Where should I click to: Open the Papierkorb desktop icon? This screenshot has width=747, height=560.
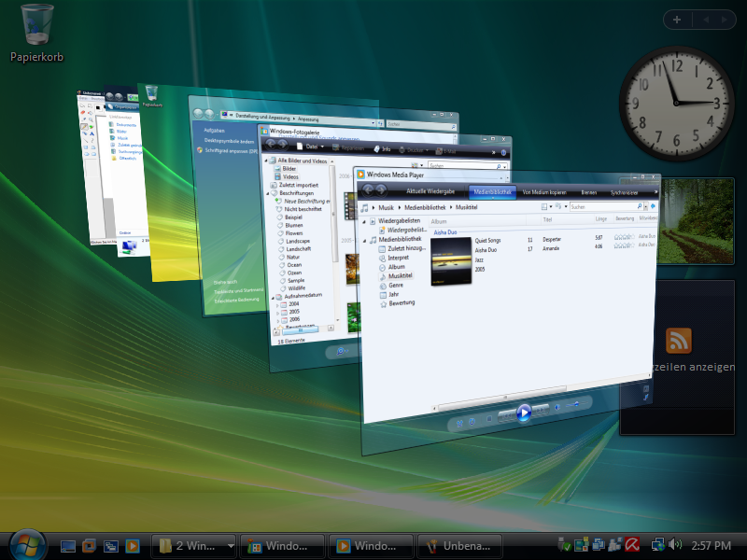point(36,23)
